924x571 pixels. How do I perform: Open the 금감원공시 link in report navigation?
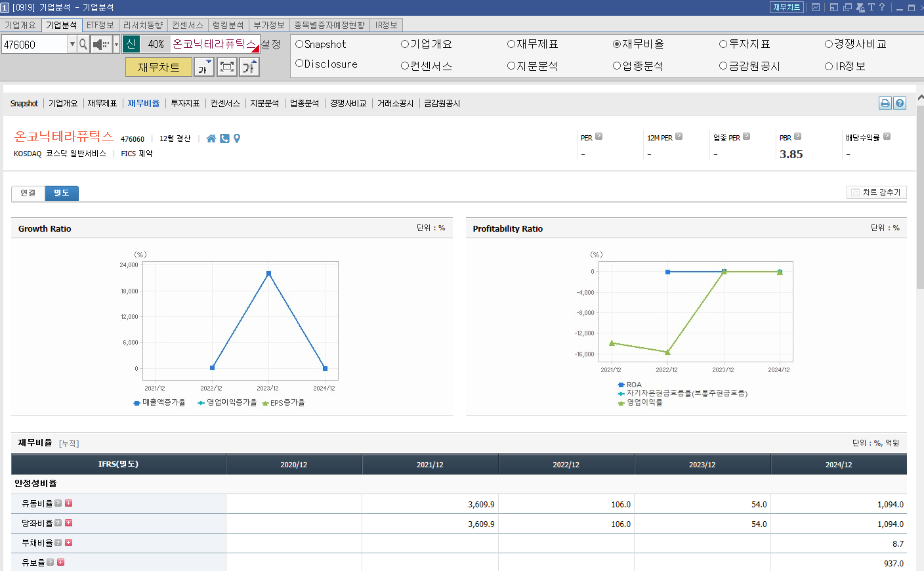coord(442,104)
